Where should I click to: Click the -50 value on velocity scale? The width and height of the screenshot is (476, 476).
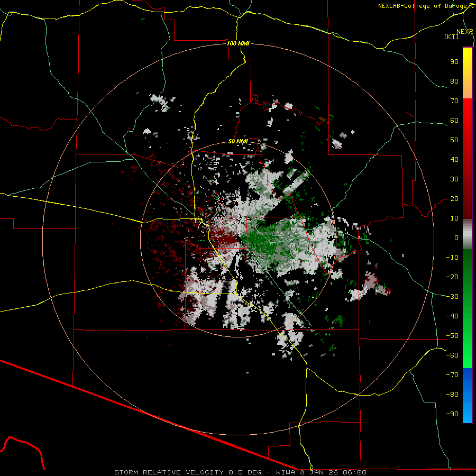point(452,336)
